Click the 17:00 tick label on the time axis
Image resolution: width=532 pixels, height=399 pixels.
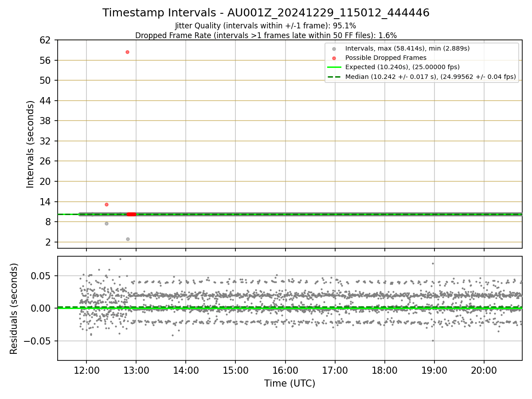[335, 371]
